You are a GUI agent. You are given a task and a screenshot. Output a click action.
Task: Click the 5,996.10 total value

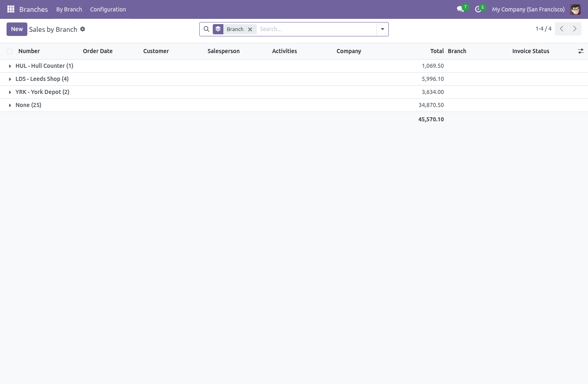pyautogui.click(x=432, y=79)
